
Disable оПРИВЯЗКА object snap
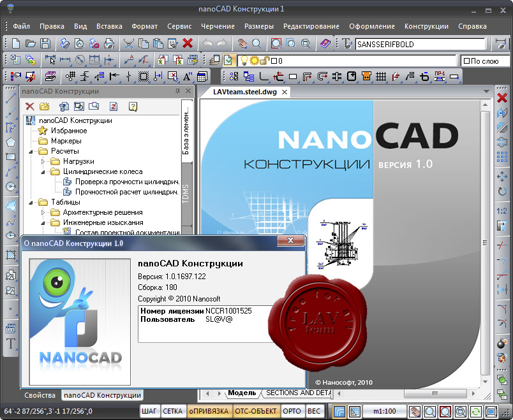209,411
